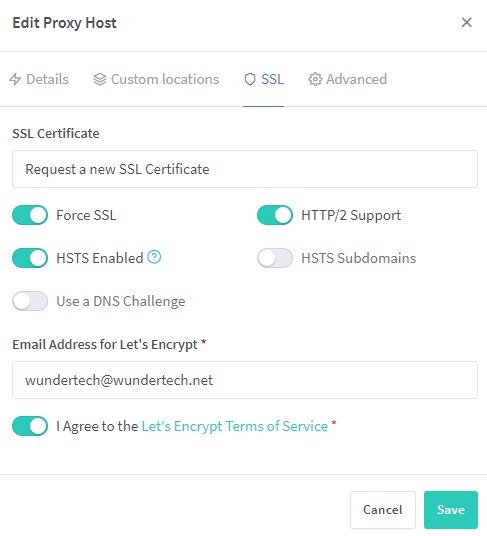Turn off HTTP/2 Support toggle

(x=275, y=215)
